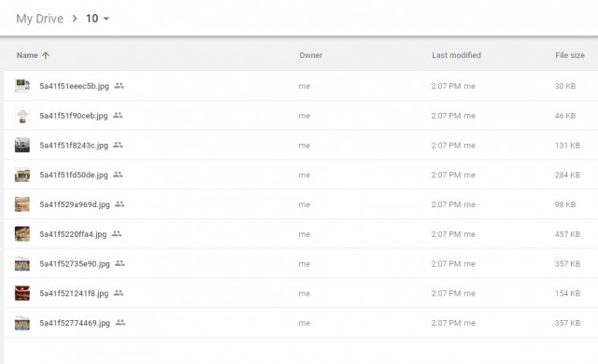Click shared icon next to 5a41f51eeec5b.jpg
598x364 pixels.
pyautogui.click(x=119, y=86)
